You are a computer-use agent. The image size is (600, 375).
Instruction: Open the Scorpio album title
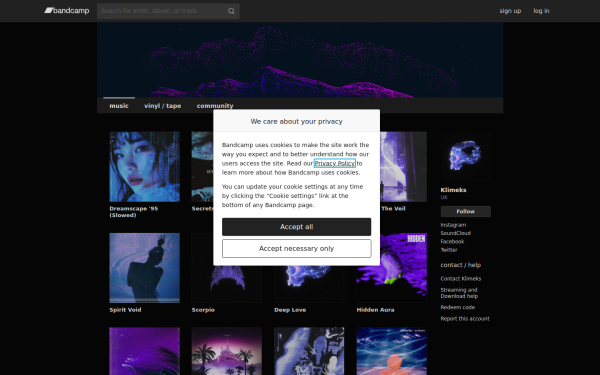(x=203, y=310)
